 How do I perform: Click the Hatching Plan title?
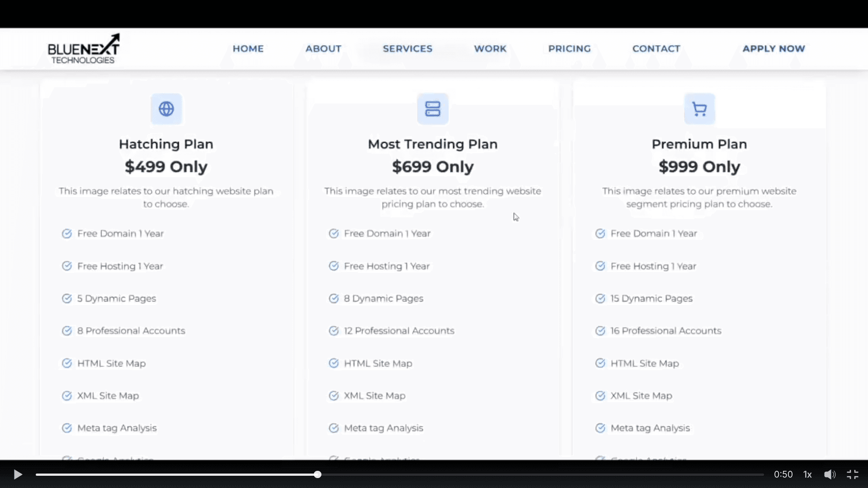(x=166, y=144)
